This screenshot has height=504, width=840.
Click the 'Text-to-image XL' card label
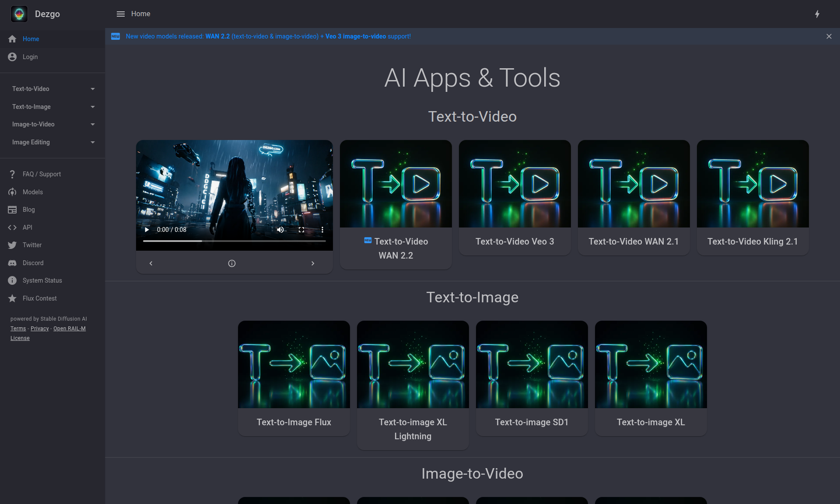point(651,422)
